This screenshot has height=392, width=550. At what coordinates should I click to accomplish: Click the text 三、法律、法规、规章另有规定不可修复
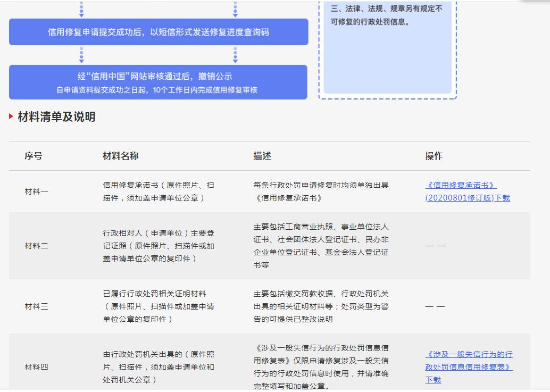(x=387, y=15)
